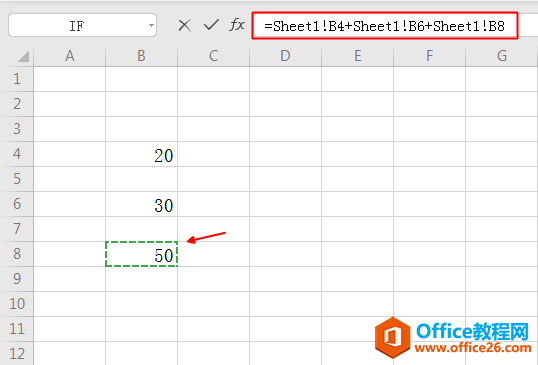Click cell B8 containing 50

tap(141, 254)
